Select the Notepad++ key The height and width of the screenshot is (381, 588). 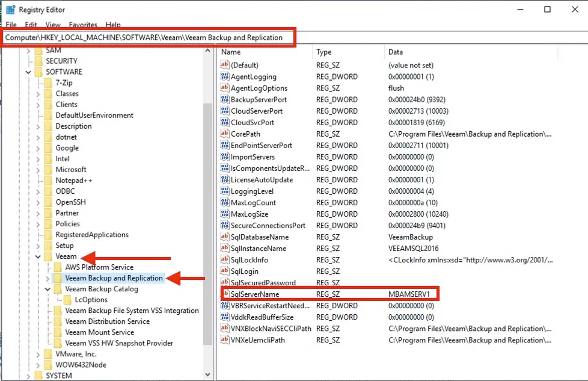click(74, 181)
